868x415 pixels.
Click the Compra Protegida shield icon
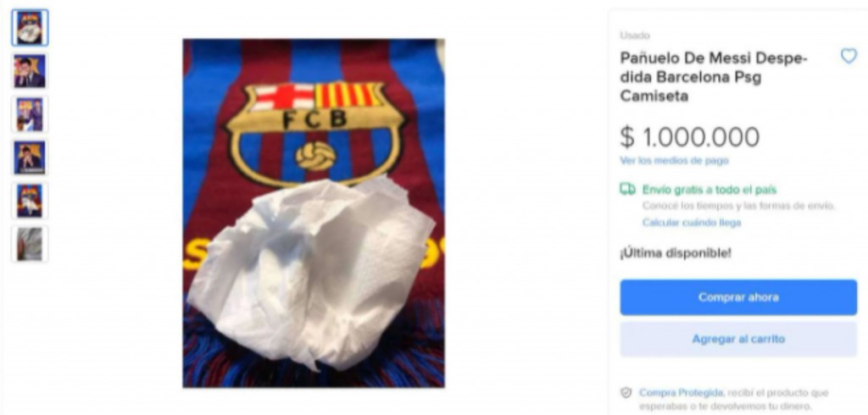pyautogui.click(x=626, y=393)
